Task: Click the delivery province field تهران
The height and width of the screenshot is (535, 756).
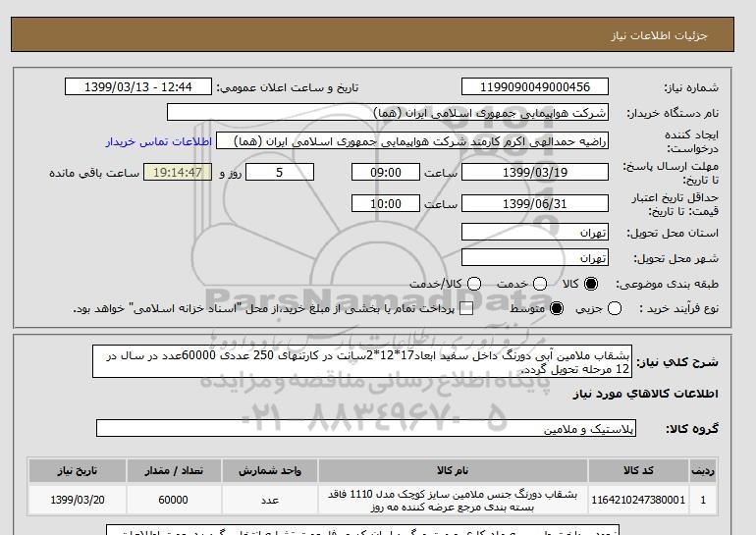Action: pos(535,233)
